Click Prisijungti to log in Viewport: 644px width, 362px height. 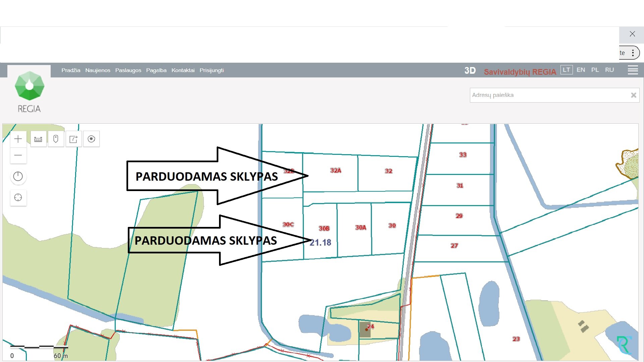click(212, 70)
